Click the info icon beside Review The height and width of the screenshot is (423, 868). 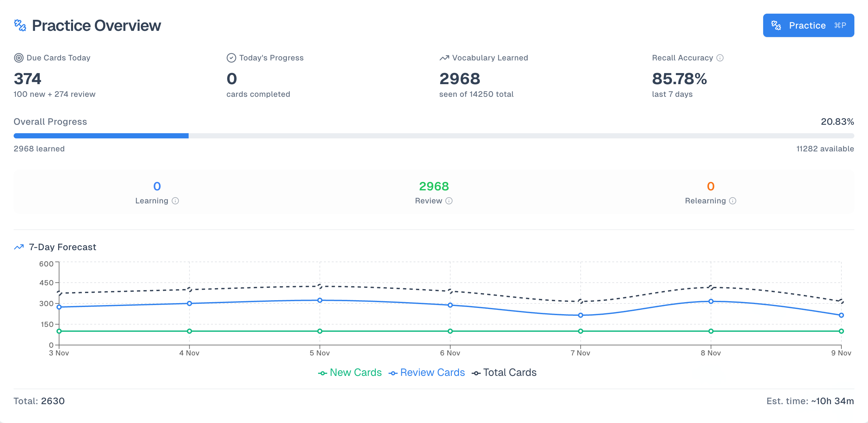click(x=449, y=201)
